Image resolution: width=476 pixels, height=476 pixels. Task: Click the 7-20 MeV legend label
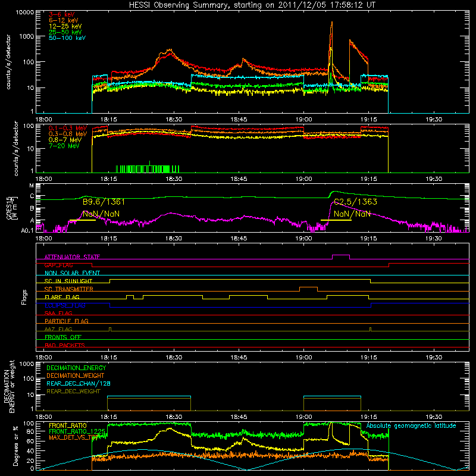point(64,146)
